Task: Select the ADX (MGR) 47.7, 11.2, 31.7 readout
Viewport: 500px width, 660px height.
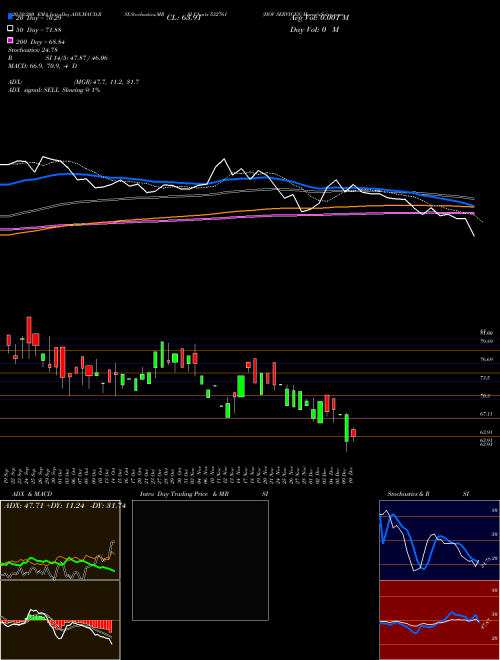Action: point(74,82)
